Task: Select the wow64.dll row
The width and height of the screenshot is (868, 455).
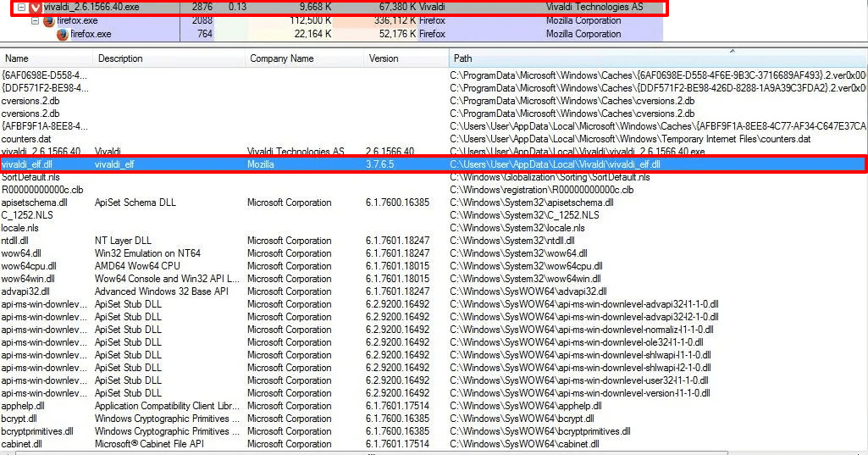Action: [x=434, y=253]
